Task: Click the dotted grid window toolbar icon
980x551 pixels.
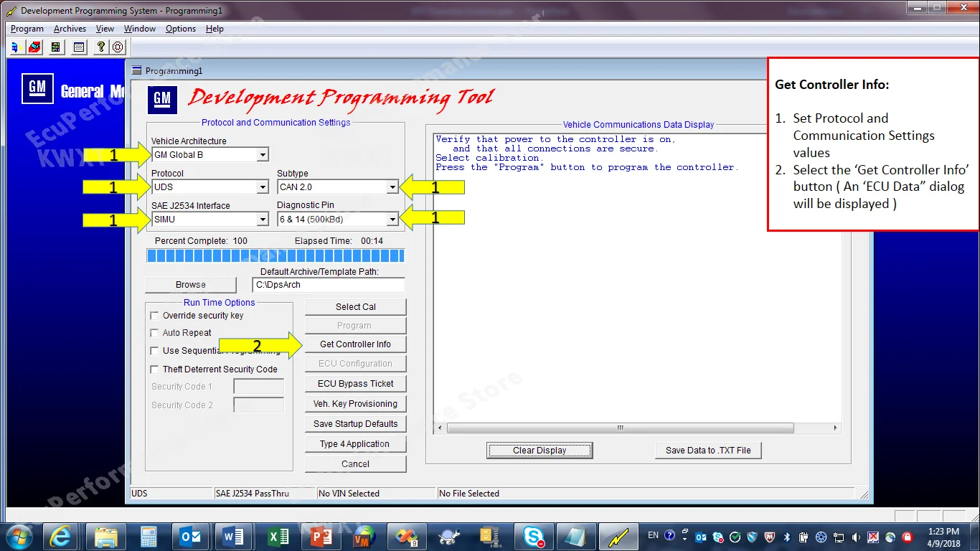Action: click(x=79, y=47)
